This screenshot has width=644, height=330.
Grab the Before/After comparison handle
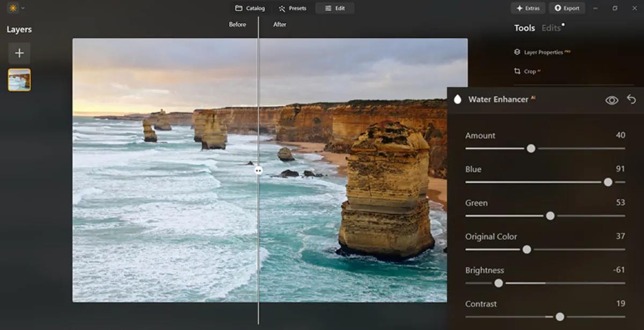point(259,169)
